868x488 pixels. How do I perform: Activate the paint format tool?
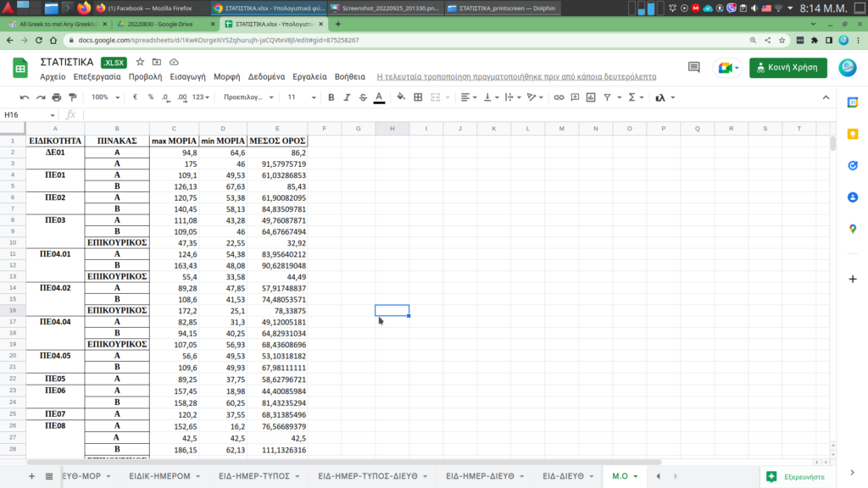coord(73,97)
